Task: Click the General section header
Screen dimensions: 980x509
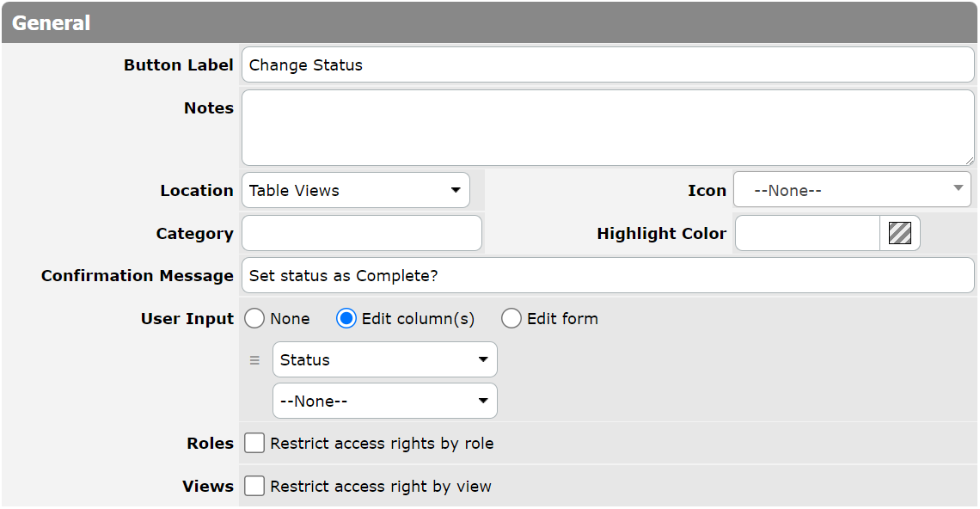Action: pos(52,23)
